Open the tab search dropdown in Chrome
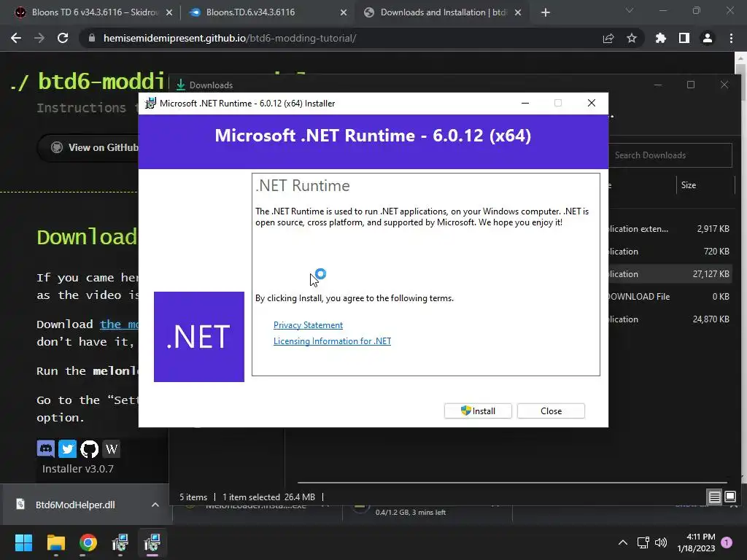 tap(630, 10)
